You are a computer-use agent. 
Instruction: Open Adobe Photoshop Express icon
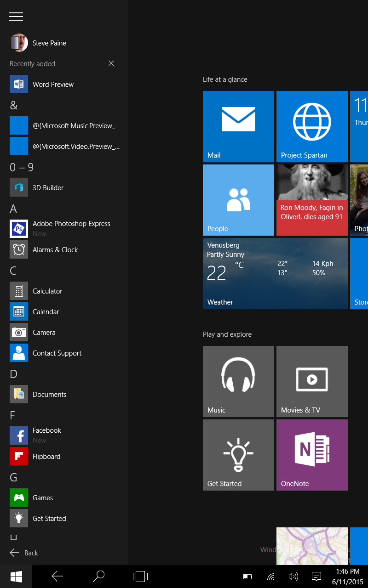19,228
